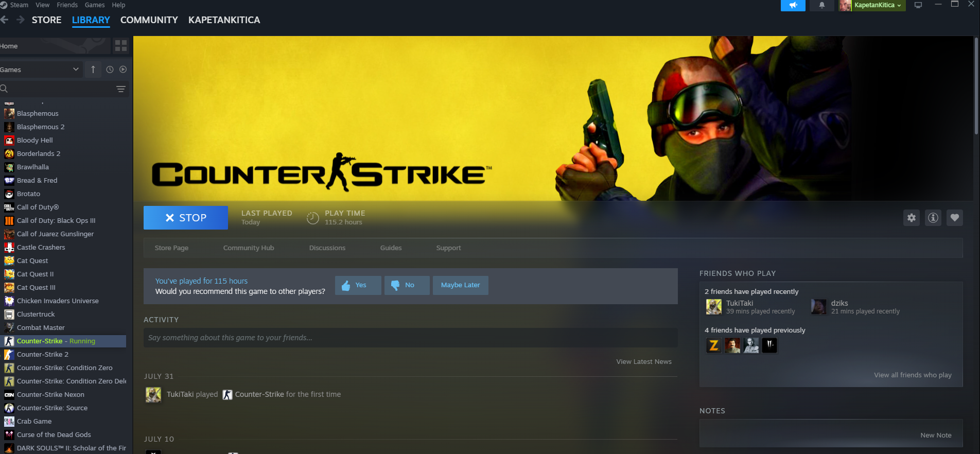Toggle show ready-to-play games filter

123,69
